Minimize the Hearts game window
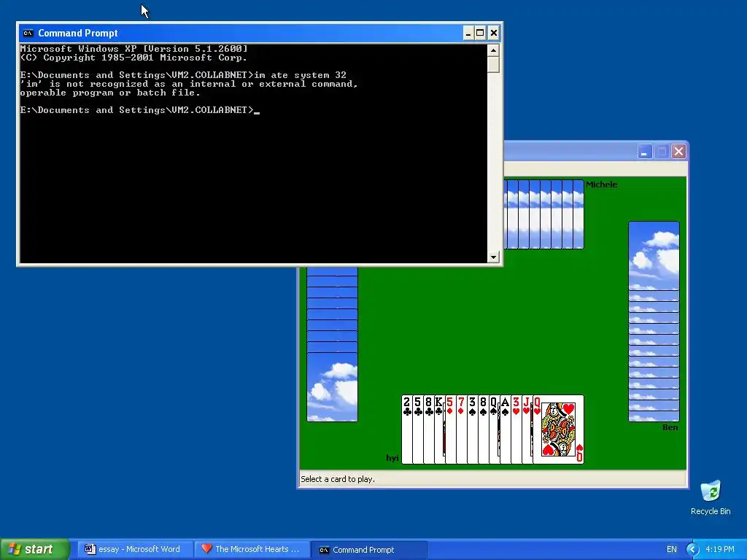The image size is (747, 560). 644,152
